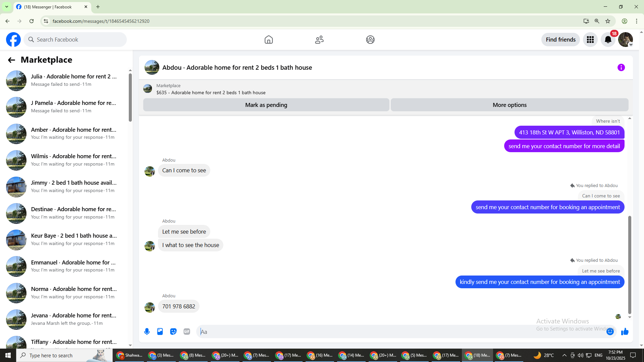Open the emoji picker in message box
Screen dimensions: 644x362
pos(610,331)
